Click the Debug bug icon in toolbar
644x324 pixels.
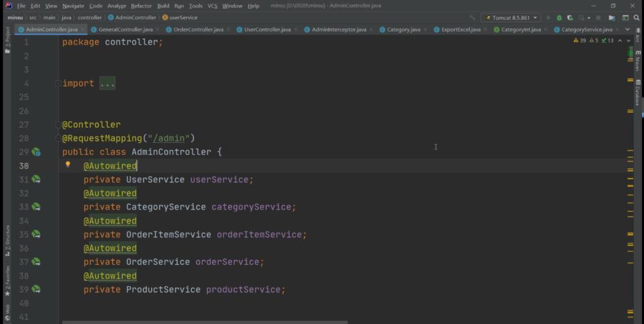point(560,18)
